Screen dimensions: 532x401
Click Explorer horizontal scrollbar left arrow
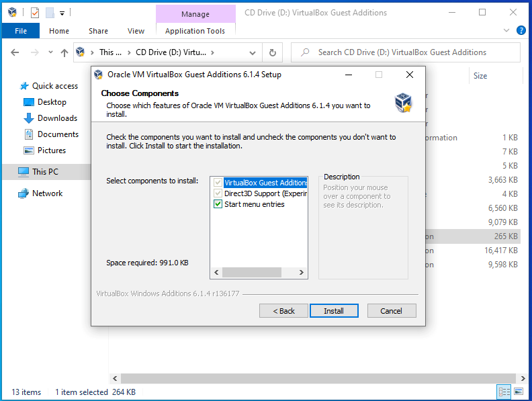[x=115, y=378]
